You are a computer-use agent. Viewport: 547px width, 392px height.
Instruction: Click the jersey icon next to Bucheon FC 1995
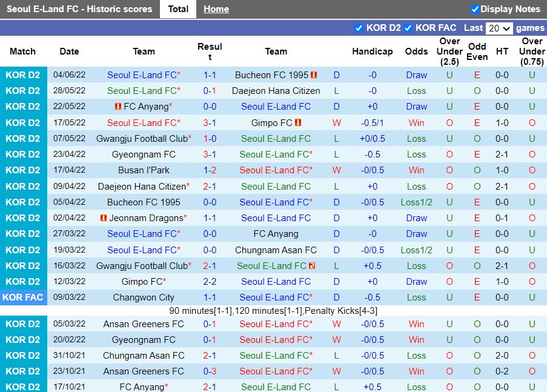pyautogui.click(x=313, y=75)
